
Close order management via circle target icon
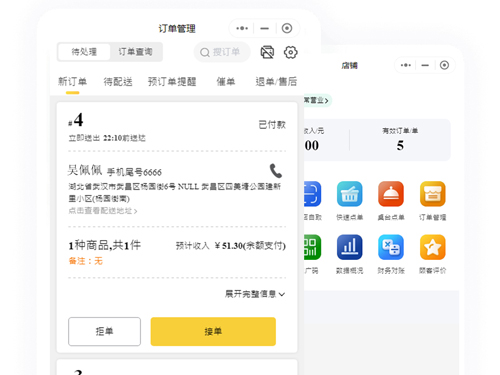point(287,28)
